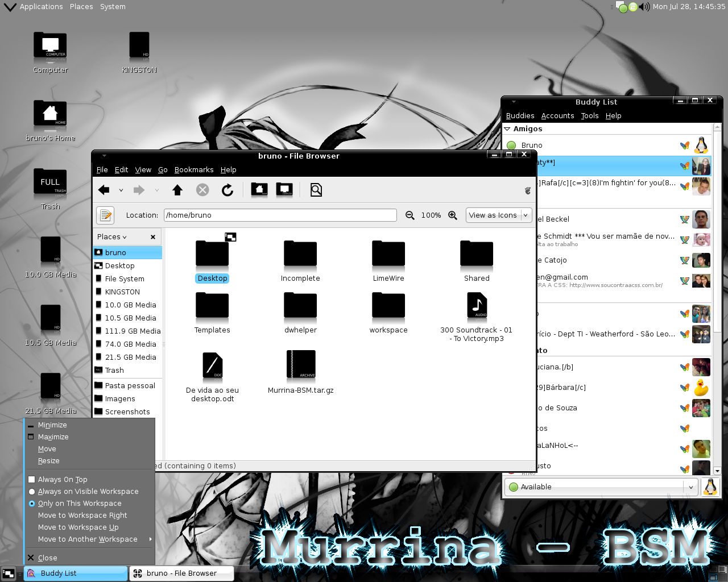Screen dimensions: 728x582
Task: Select the LimeWire folder
Action: tap(388, 261)
